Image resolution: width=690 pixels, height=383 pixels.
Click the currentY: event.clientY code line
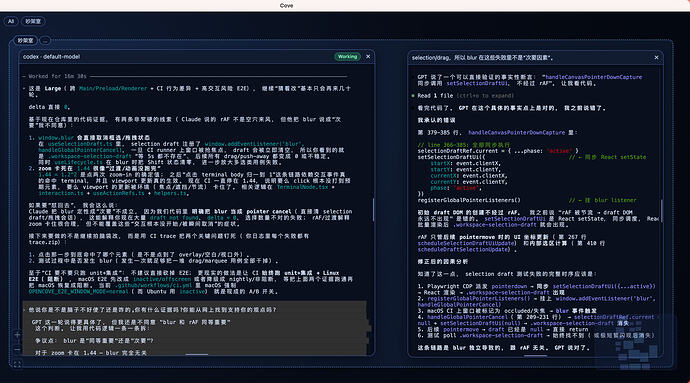(469, 182)
